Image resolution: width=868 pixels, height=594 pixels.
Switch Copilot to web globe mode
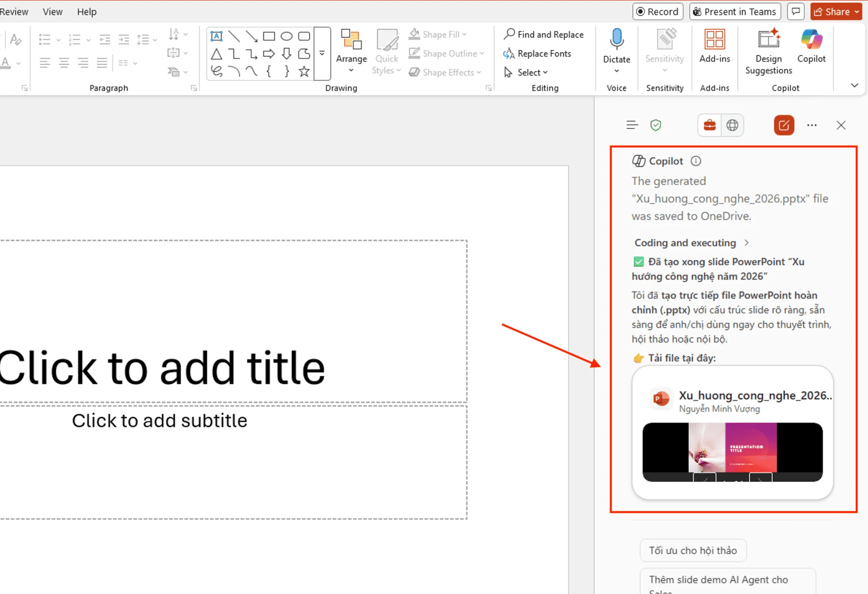tap(732, 125)
